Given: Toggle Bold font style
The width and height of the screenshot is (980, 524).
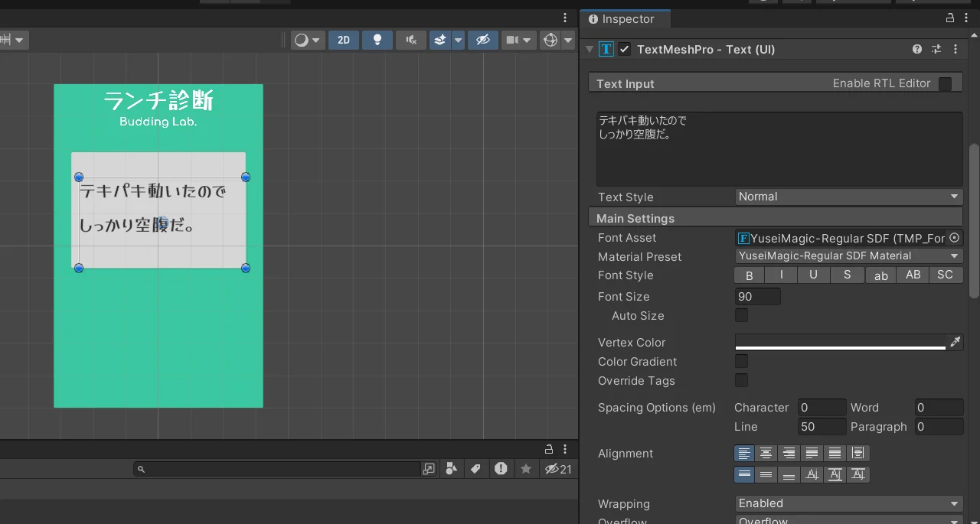Looking at the screenshot, I should (x=750, y=275).
